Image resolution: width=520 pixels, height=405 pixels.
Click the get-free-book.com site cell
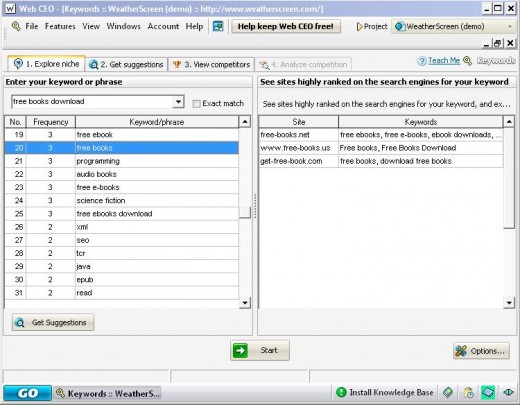click(298, 161)
